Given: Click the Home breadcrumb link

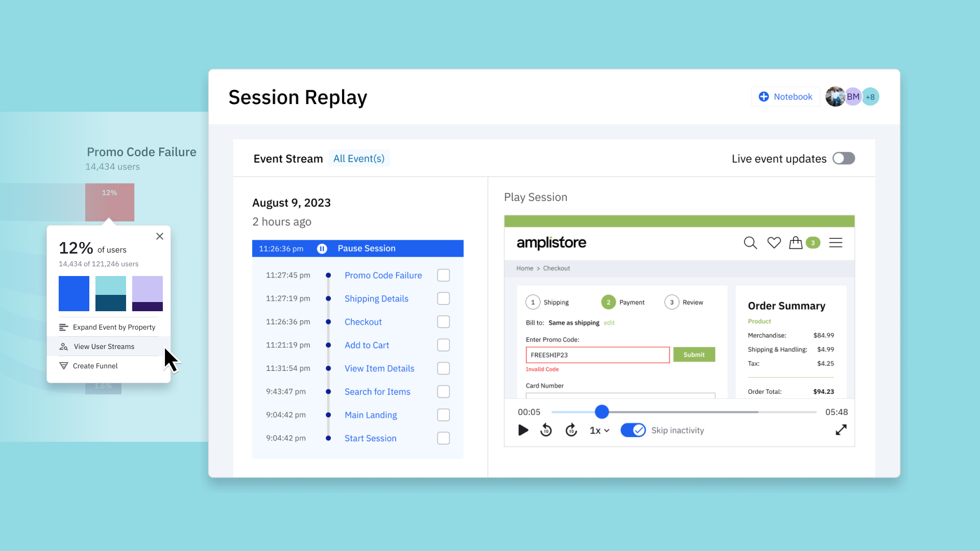Looking at the screenshot, I should click(524, 268).
